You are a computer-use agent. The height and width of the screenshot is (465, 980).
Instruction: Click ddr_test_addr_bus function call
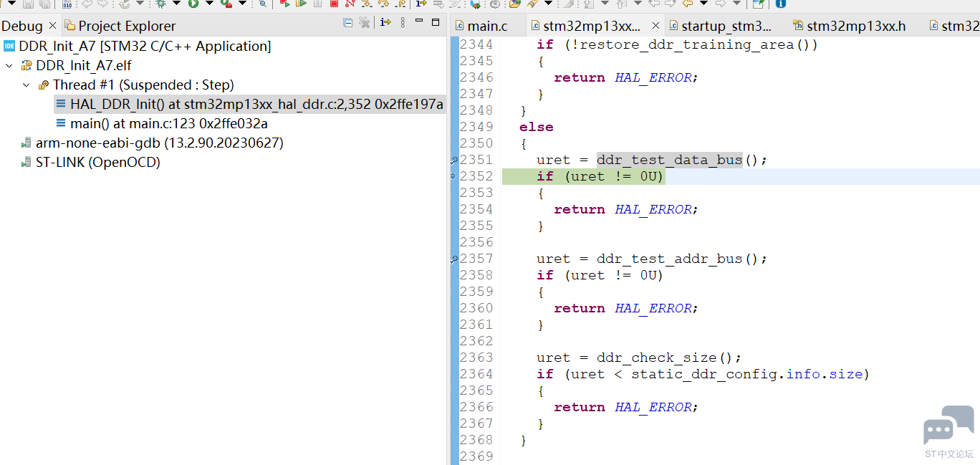tap(670, 259)
